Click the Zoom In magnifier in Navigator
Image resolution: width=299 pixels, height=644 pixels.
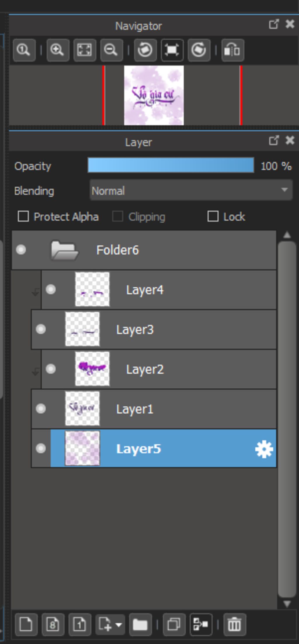(x=58, y=50)
